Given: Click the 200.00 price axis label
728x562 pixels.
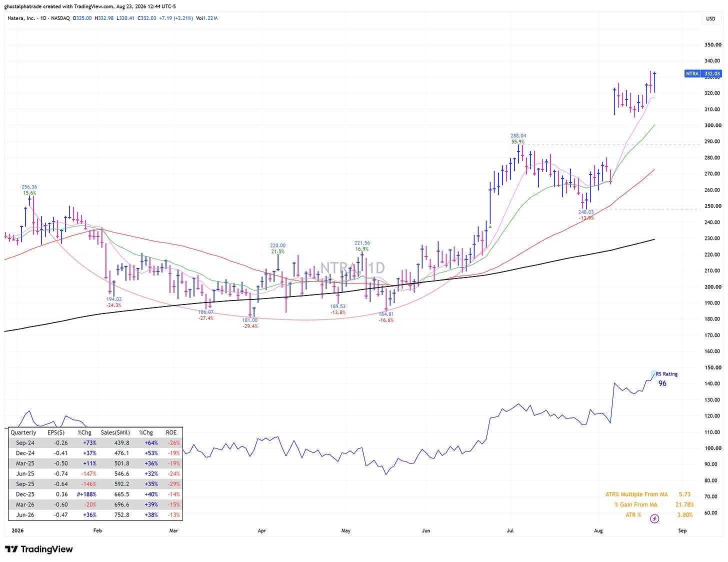Looking at the screenshot, I should click(712, 287).
